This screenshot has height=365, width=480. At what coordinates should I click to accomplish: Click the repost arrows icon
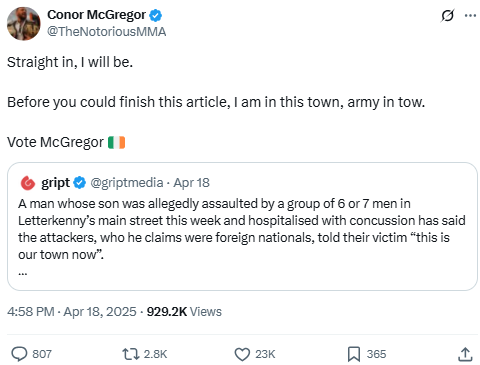coord(131,354)
